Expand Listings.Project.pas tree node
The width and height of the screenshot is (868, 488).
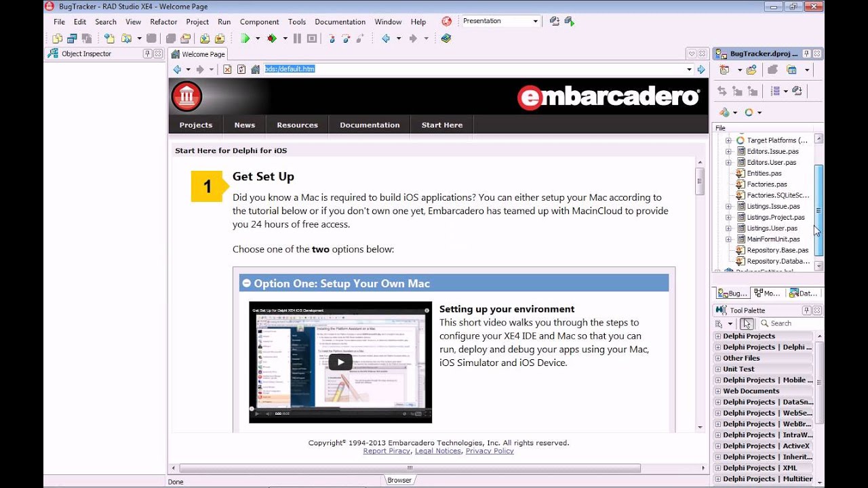tap(728, 217)
